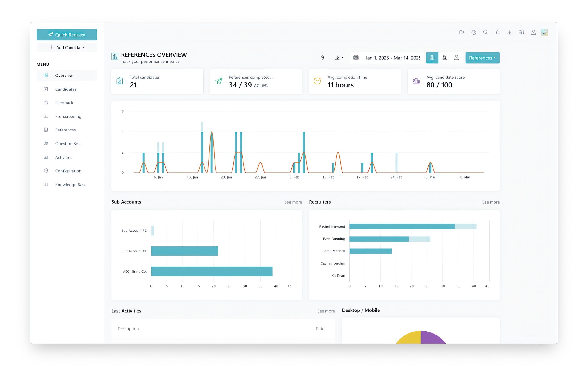Viewport: 588px width, 366px height.
Task: Open the user profile icon in top bar
Action: (534, 32)
